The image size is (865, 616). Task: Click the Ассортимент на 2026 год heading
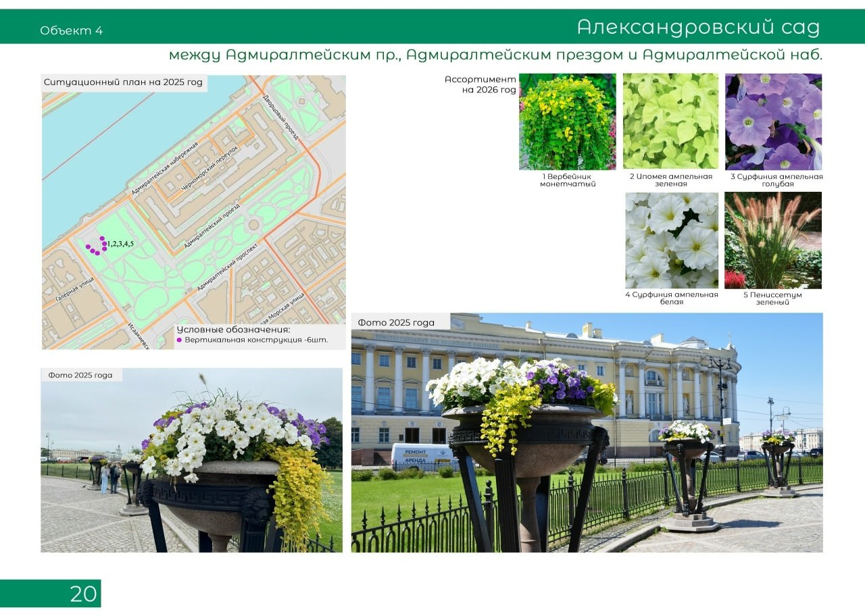(480, 84)
